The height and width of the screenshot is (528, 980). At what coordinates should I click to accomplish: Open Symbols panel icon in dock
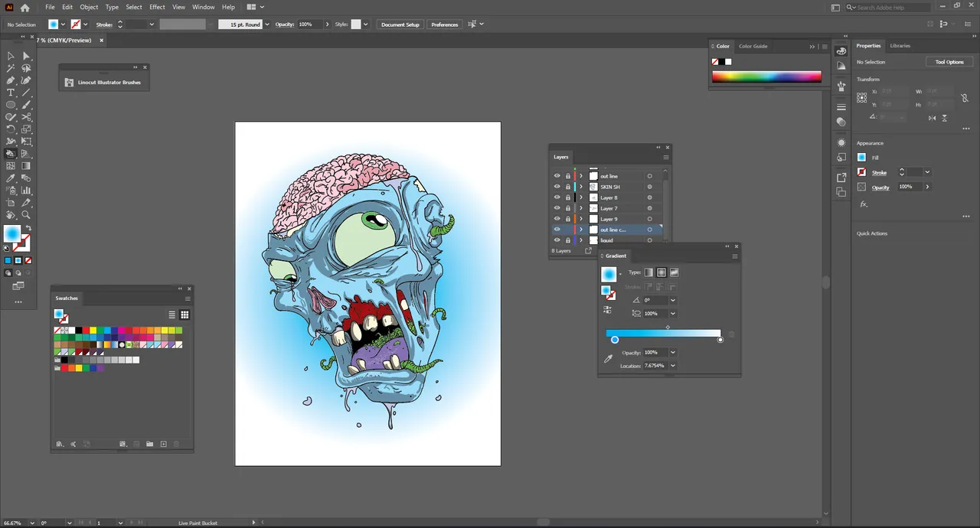tap(841, 86)
